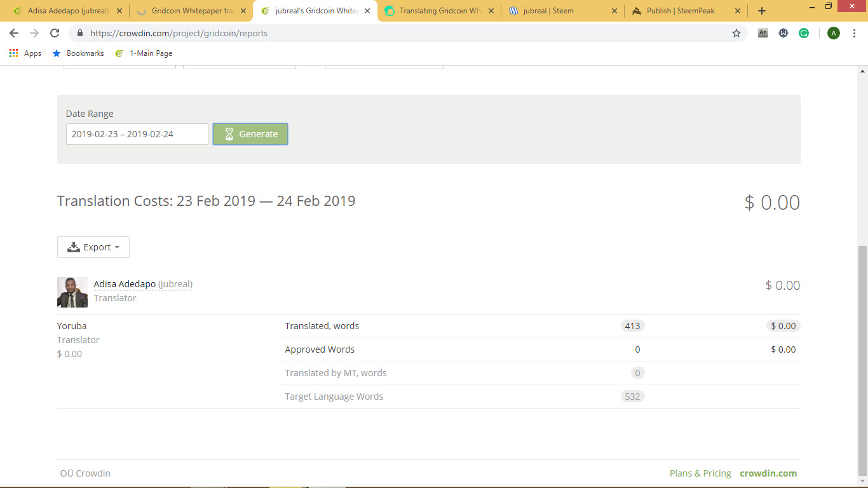Click the 413 translated words value

[632, 326]
